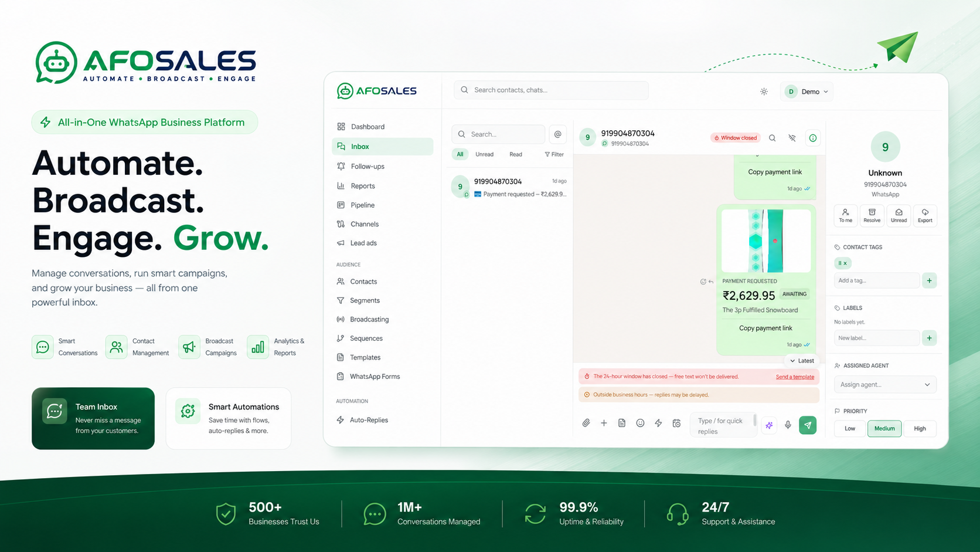Click the AI sparkle icon

[769, 425]
